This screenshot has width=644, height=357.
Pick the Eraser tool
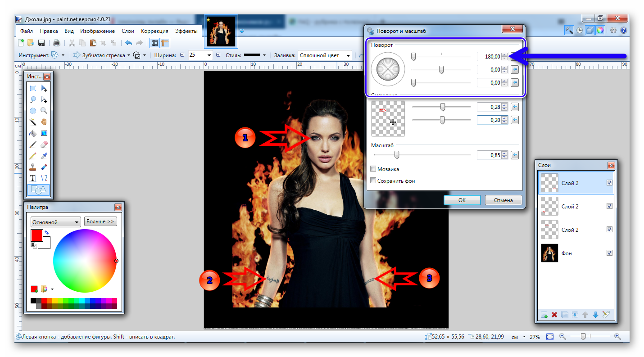point(44,145)
